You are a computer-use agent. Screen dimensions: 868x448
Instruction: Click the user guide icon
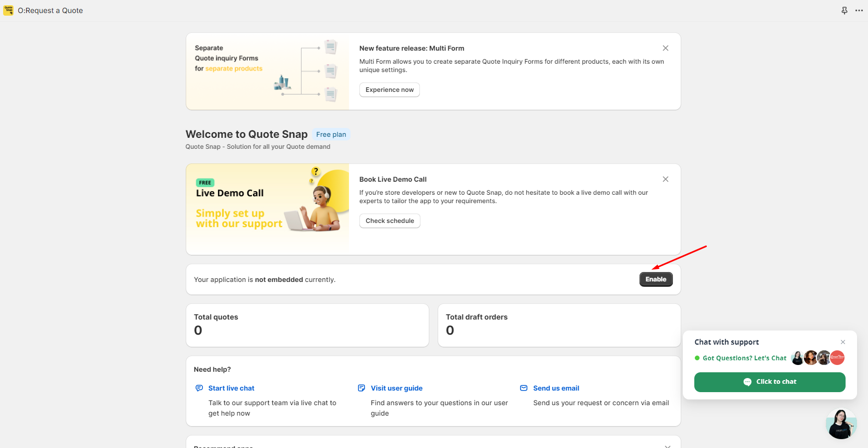click(361, 388)
